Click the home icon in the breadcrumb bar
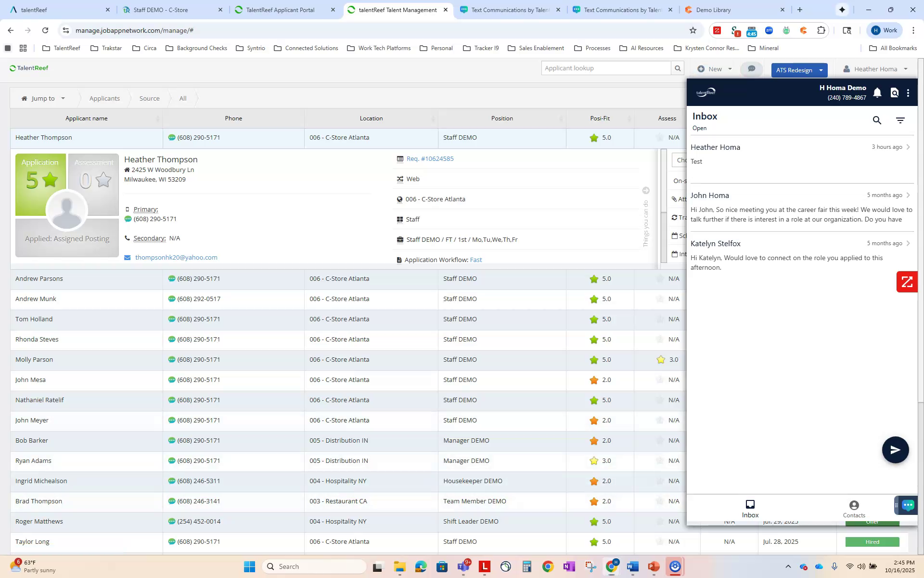 click(24, 98)
